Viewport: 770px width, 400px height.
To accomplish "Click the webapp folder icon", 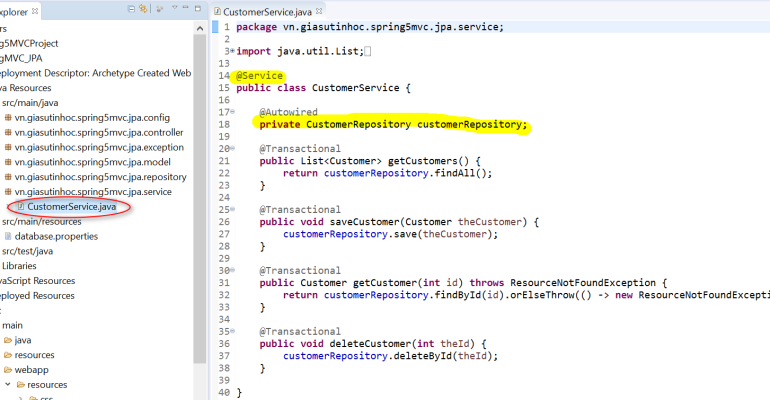I will click(8, 370).
